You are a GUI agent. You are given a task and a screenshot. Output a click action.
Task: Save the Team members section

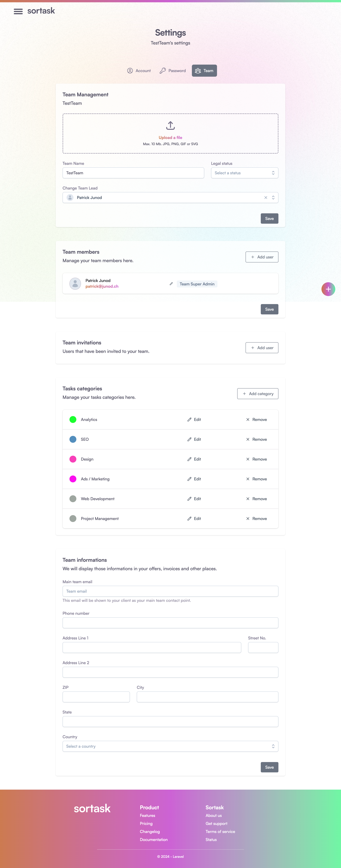(269, 309)
